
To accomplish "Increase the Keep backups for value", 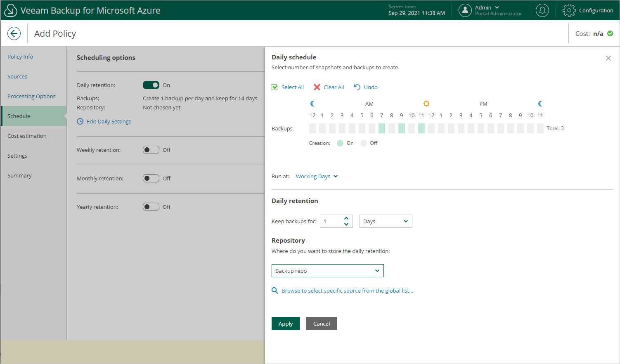I will (346, 218).
